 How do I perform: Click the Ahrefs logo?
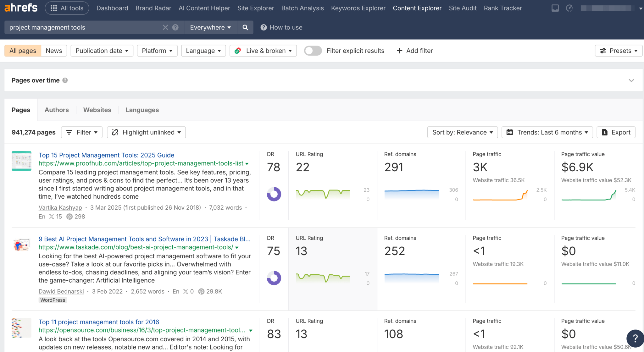(20, 8)
